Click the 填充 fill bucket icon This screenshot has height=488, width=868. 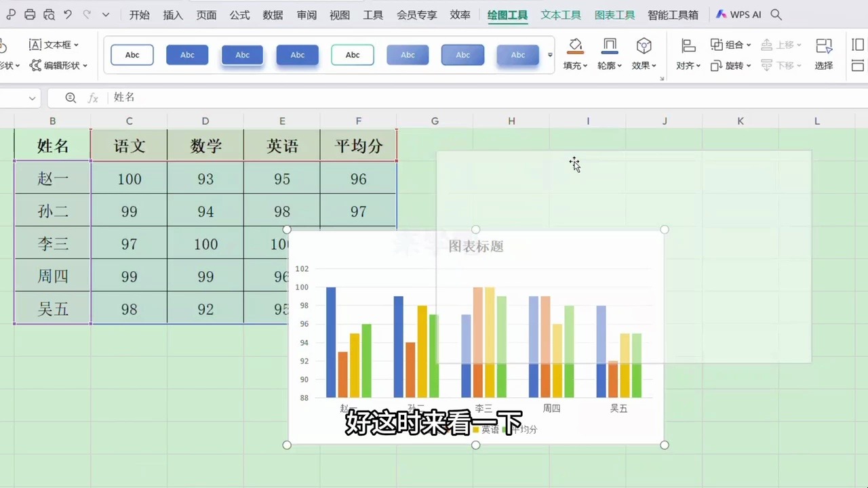[575, 45]
